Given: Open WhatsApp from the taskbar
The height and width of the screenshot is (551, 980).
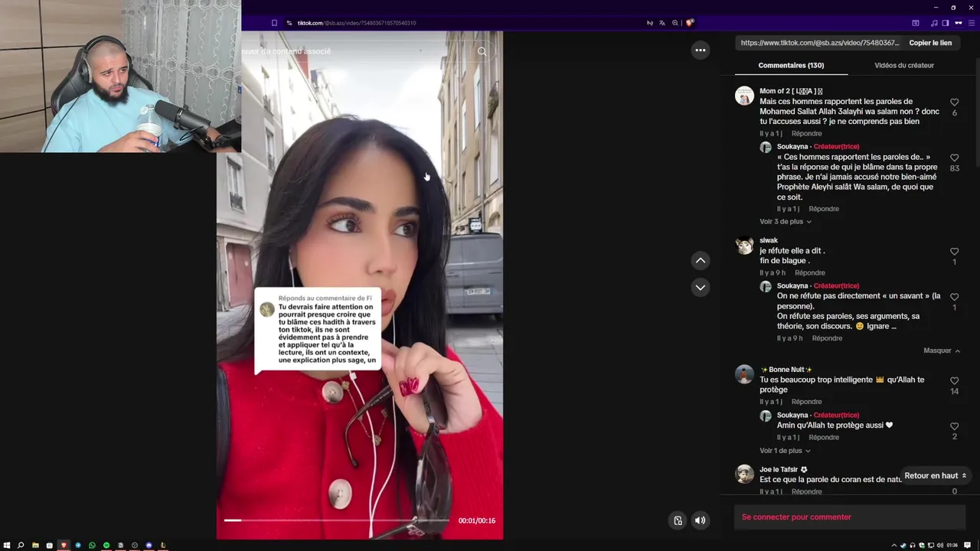Looking at the screenshot, I should (x=92, y=546).
